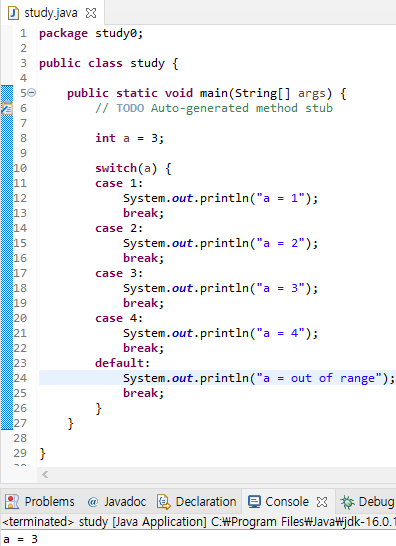Click the println "a = 4" statement
Screen dimensions: 396x546
pos(220,333)
